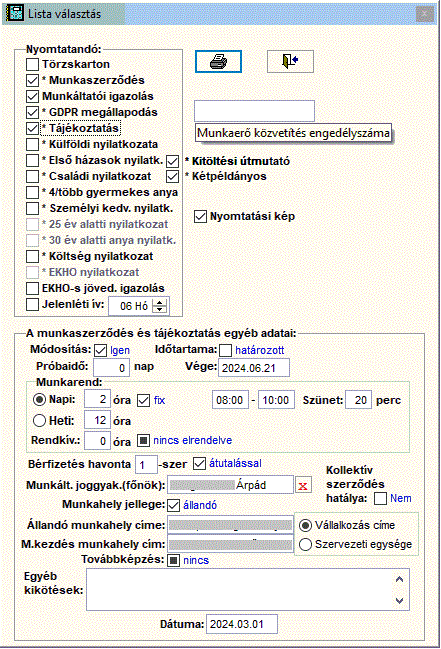The width and height of the screenshot is (441, 649).
Task: Tick the Jelenléti ív checkbox
Action: [32, 304]
